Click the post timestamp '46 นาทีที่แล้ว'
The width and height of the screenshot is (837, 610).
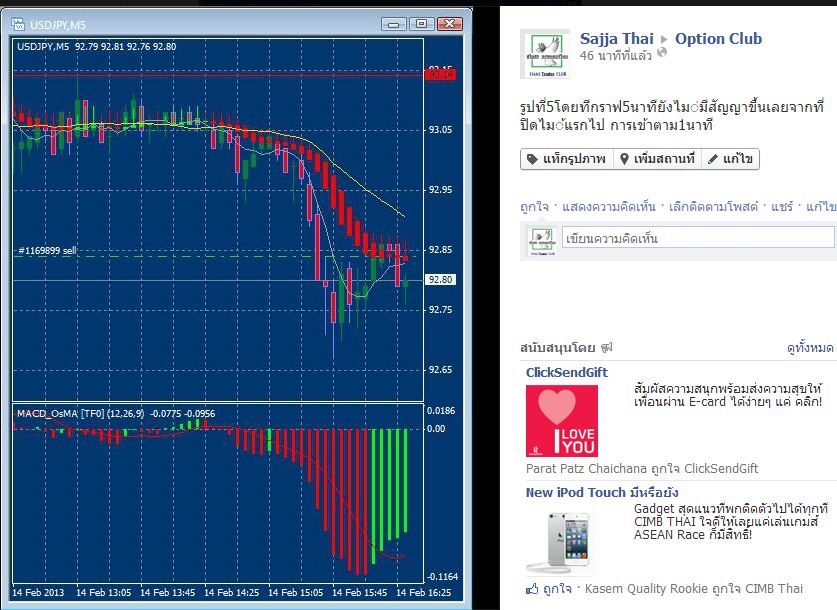coord(615,55)
